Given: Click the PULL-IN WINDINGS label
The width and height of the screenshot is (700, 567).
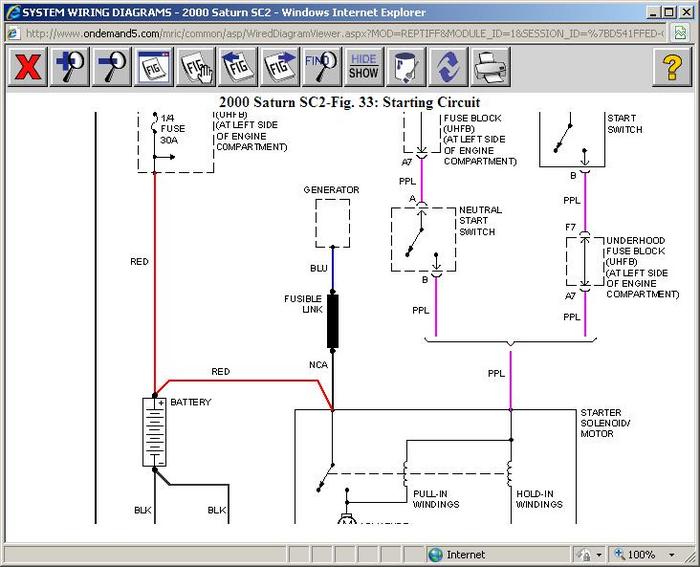Looking at the screenshot, I should tap(436, 499).
